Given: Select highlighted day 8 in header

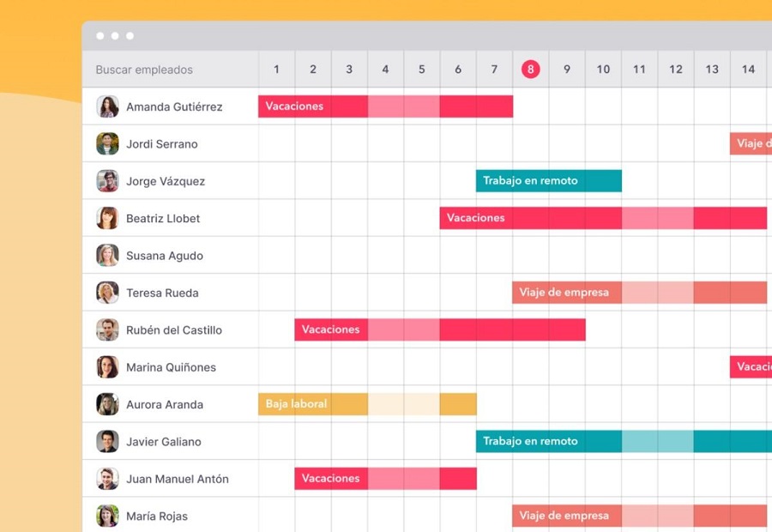Looking at the screenshot, I should [531, 70].
